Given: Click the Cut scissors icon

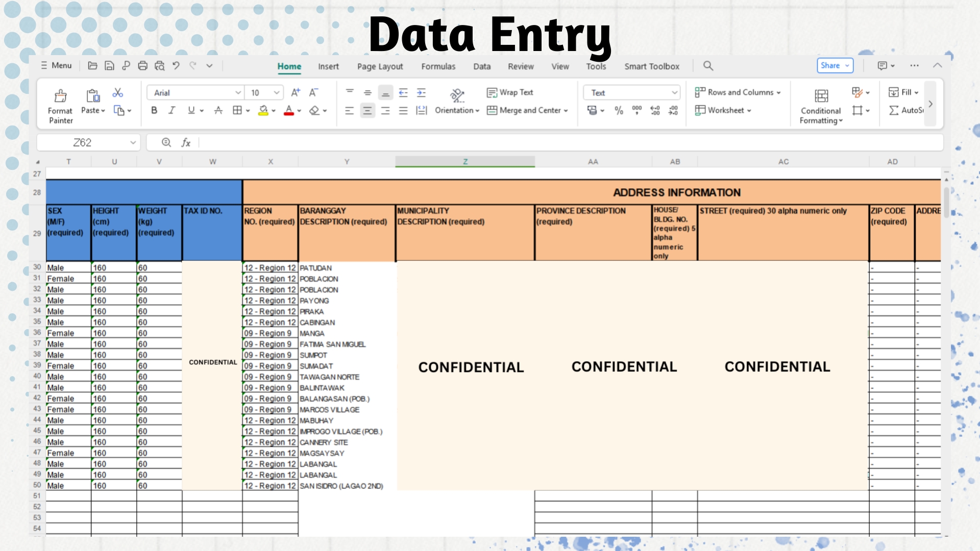Looking at the screenshot, I should tap(118, 93).
